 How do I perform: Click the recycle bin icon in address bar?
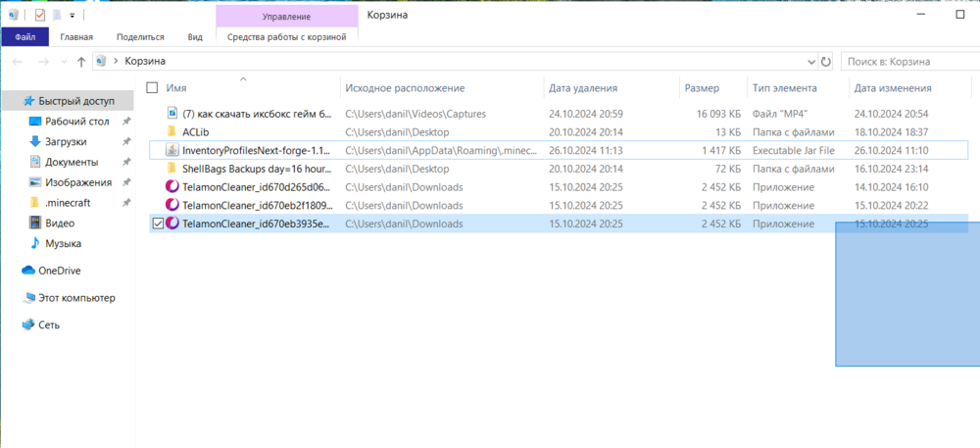101,61
